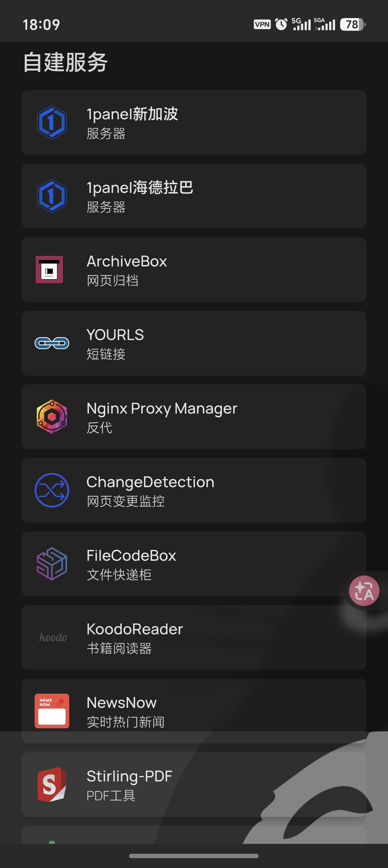
Task: Tap the Nginx Proxy Manager colorful icon
Action: 52,416
